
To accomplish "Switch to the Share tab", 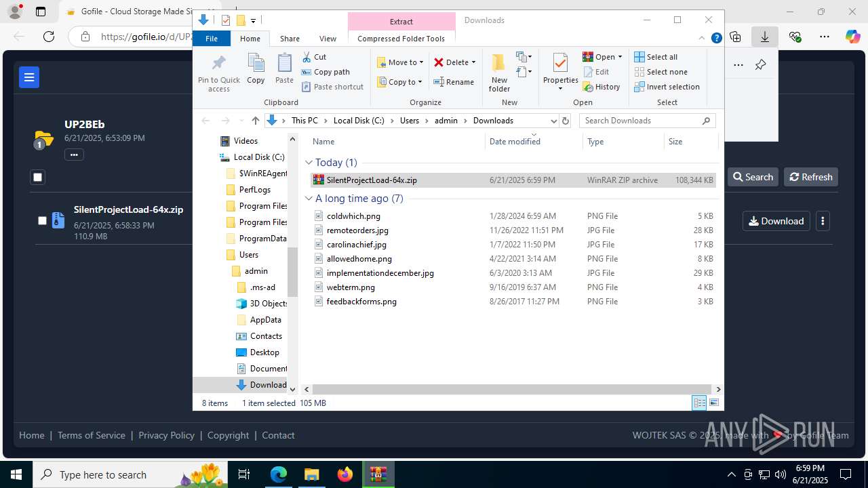I will click(290, 39).
